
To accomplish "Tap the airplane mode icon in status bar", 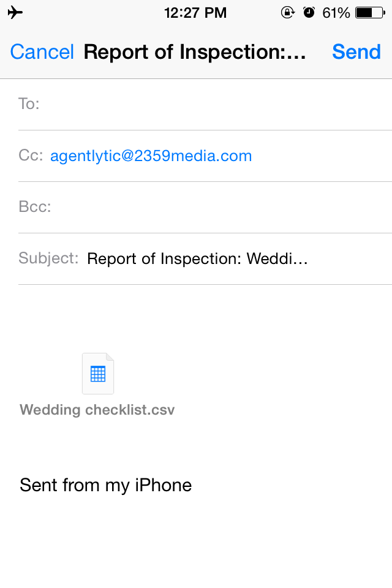I will click(15, 12).
